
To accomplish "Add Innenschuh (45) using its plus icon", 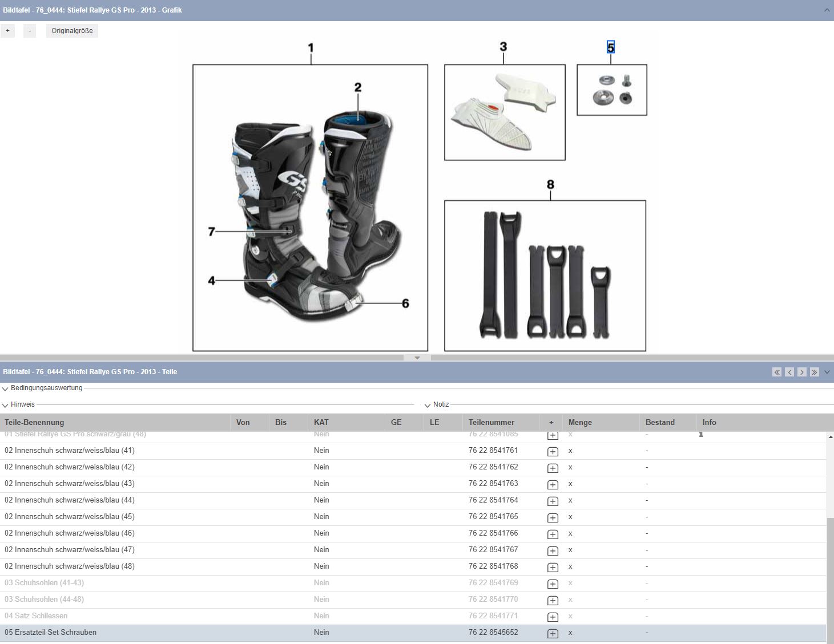I will (x=553, y=517).
